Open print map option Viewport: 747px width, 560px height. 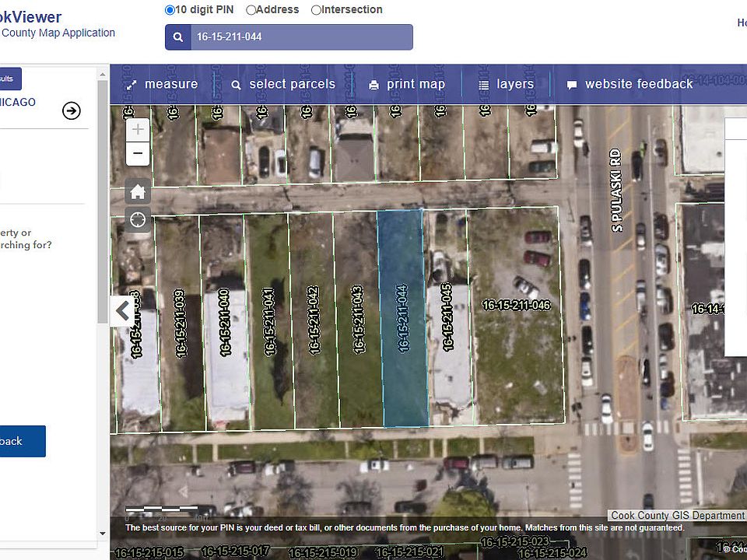(x=407, y=84)
